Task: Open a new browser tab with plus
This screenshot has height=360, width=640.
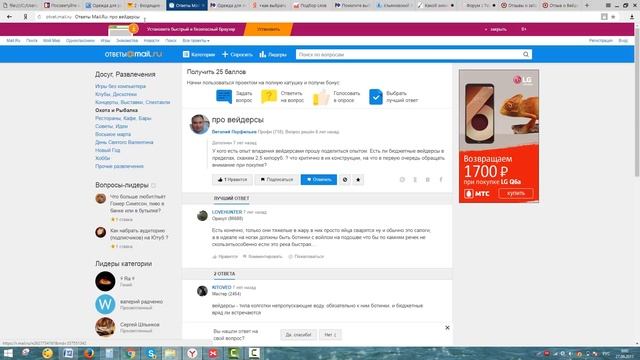Action: click(587, 5)
